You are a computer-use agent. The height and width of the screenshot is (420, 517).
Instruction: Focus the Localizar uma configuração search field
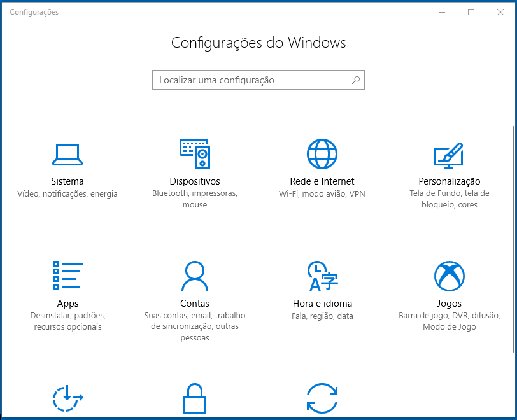(258, 80)
